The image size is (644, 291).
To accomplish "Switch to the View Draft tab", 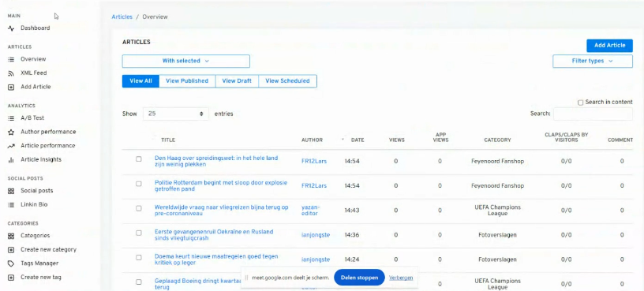I will (x=237, y=81).
